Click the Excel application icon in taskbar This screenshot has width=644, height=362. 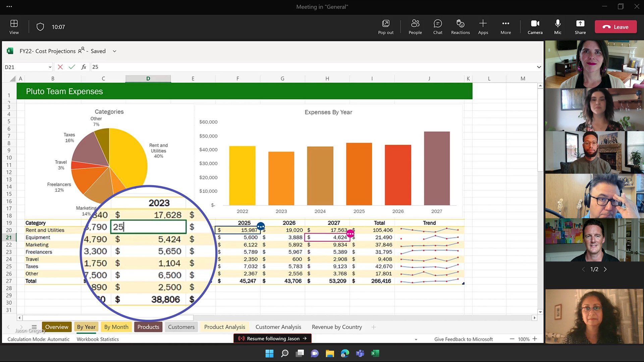point(375,353)
